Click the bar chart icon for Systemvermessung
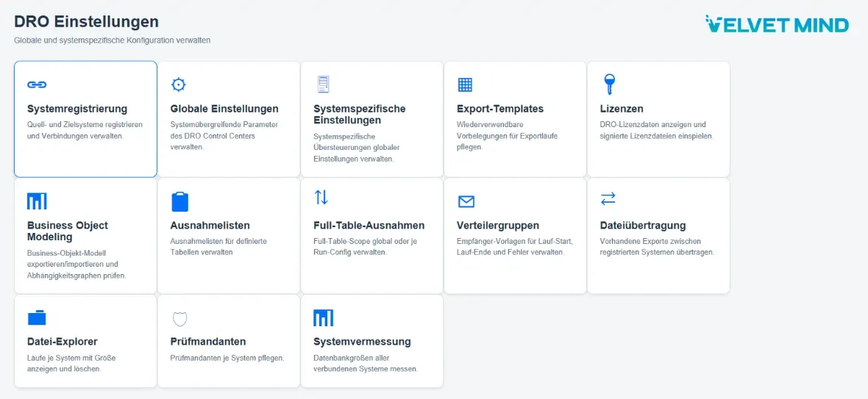Viewport: 868px width, 399px height. (323, 317)
